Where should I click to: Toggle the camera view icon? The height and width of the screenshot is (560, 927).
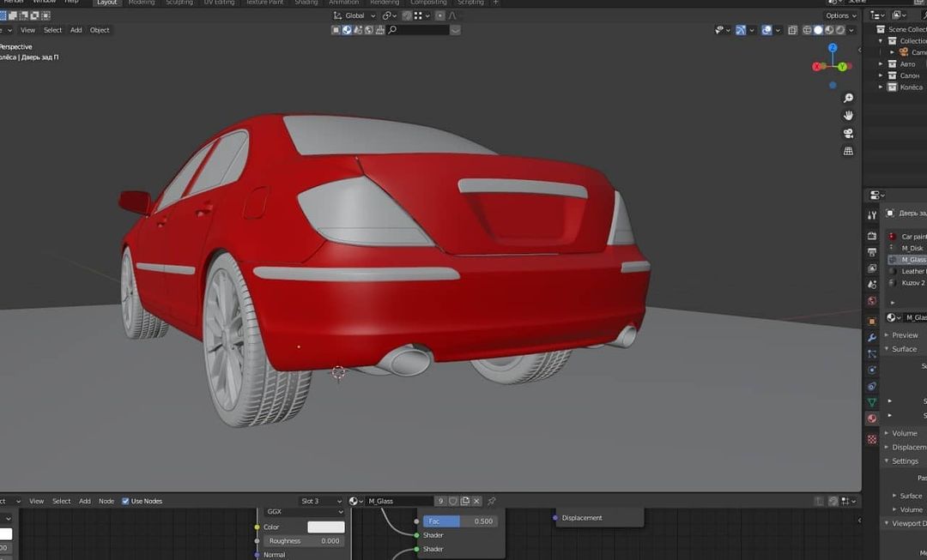(x=848, y=134)
